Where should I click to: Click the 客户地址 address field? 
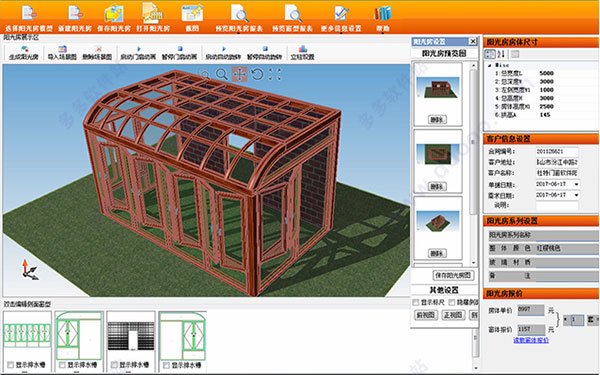557,162
